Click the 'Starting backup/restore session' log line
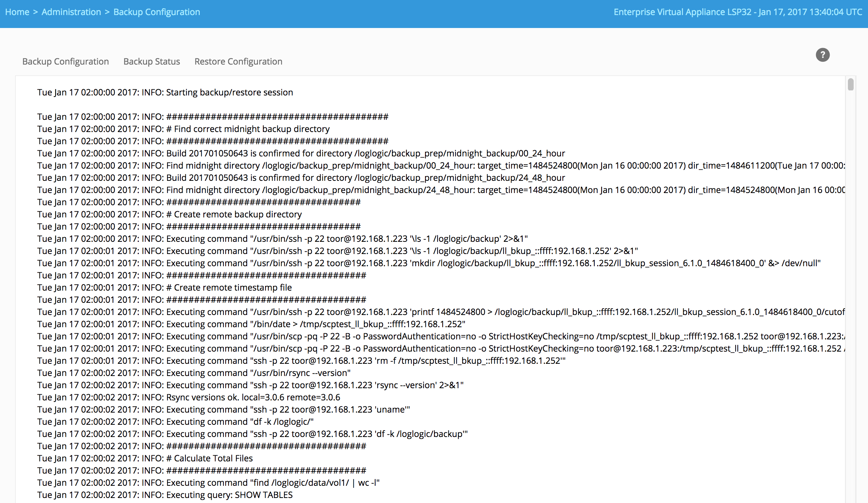 pyautogui.click(x=165, y=92)
